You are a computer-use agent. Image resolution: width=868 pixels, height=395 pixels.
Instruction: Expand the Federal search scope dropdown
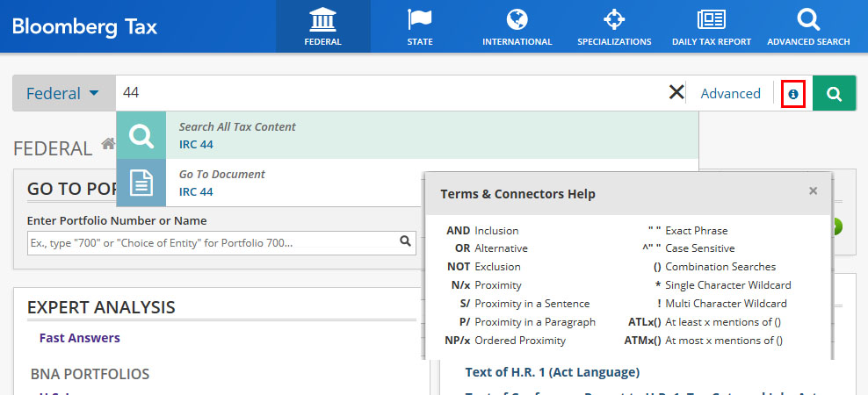tap(62, 93)
